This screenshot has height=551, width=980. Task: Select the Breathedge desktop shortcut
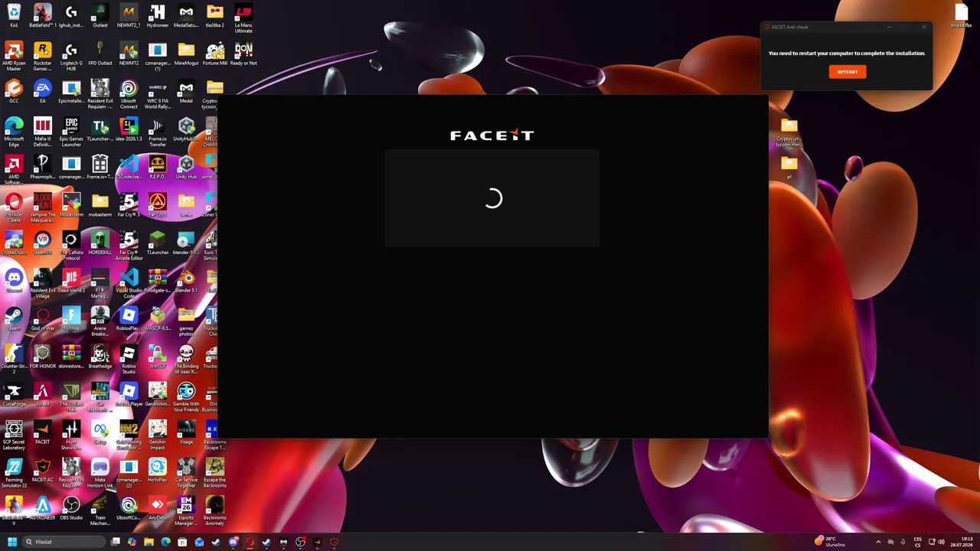(x=100, y=357)
